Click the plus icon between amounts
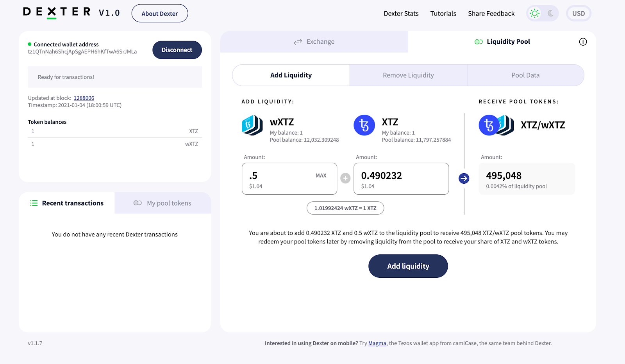This screenshot has width=625, height=364. click(x=345, y=178)
